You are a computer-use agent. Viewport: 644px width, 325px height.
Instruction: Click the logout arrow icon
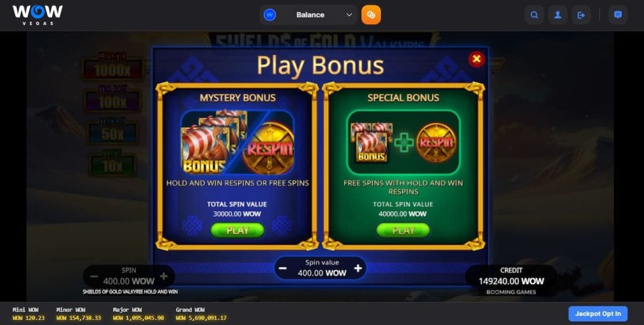click(581, 15)
